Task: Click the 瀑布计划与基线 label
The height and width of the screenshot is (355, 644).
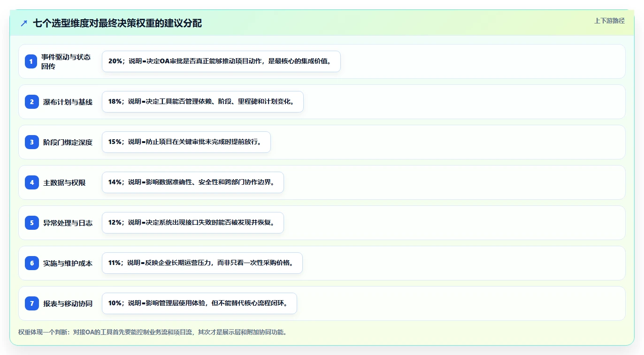Action: (x=68, y=102)
